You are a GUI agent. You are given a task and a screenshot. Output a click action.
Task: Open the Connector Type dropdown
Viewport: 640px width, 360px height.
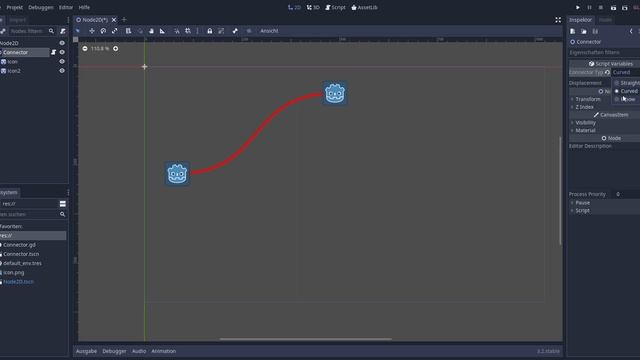tap(626, 72)
